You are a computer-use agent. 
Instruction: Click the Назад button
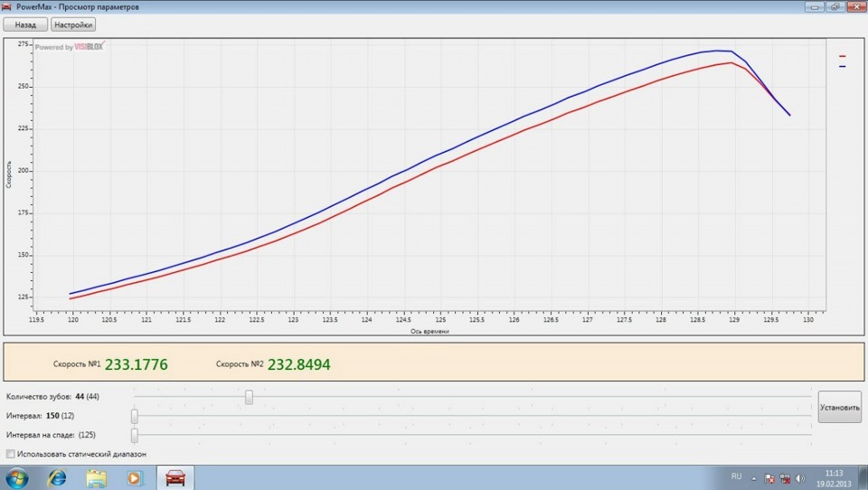[25, 25]
